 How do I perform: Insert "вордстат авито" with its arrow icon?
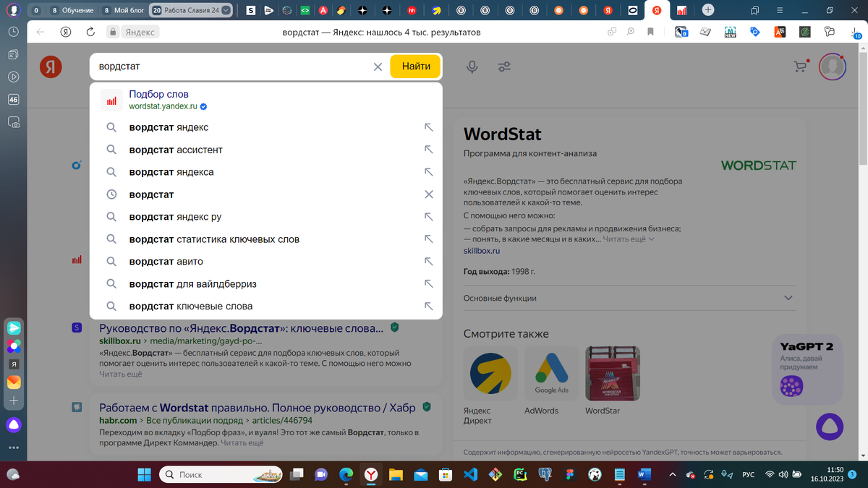(x=428, y=262)
